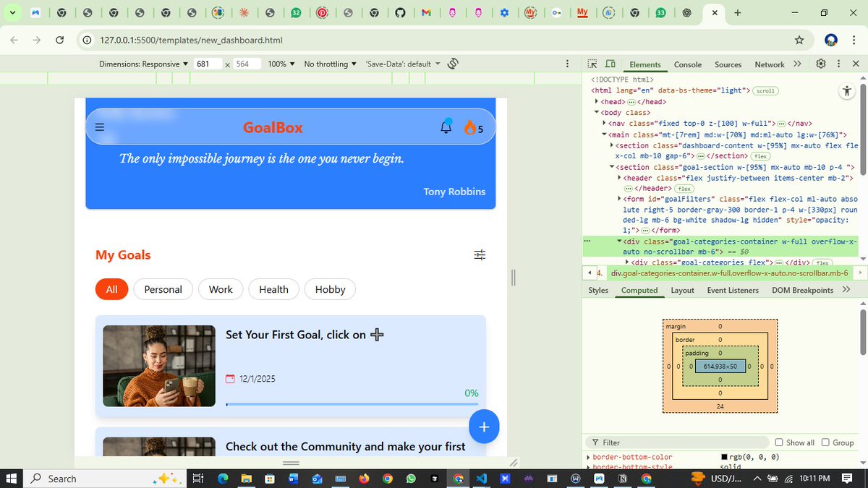The height and width of the screenshot is (488, 868).
Task: Click the computed styles Filter field
Action: point(677,442)
